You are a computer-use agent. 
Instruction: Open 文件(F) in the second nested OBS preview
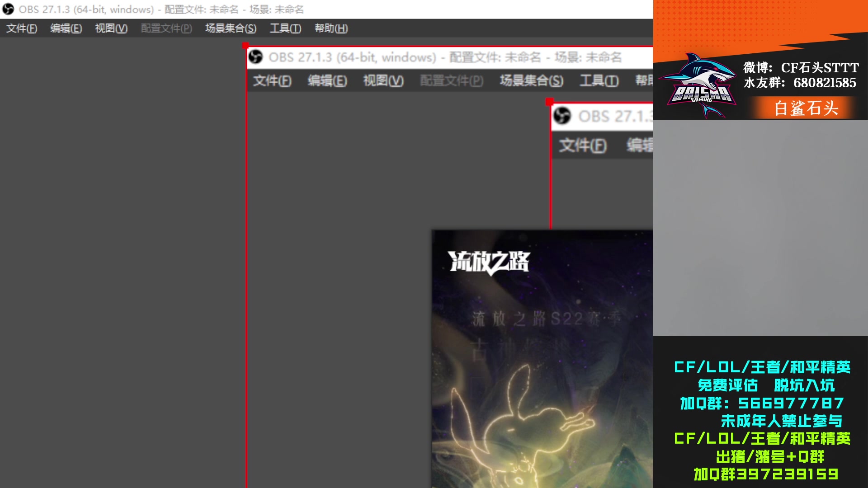tap(272, 81)
